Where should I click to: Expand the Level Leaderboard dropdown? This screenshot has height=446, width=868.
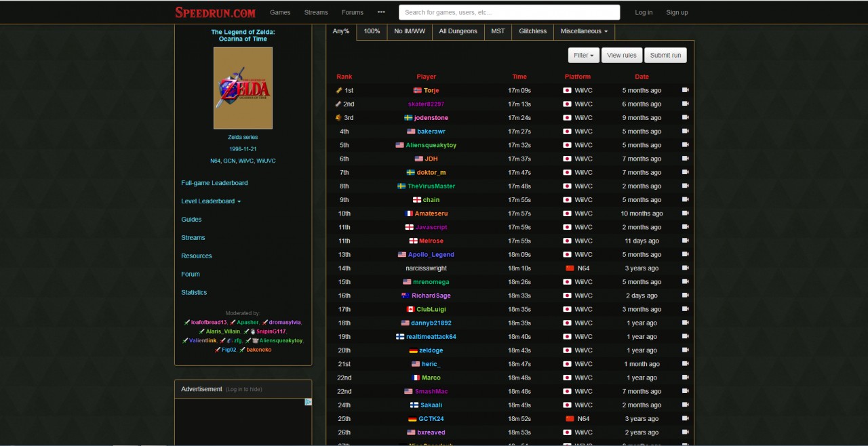pos(211,201)
